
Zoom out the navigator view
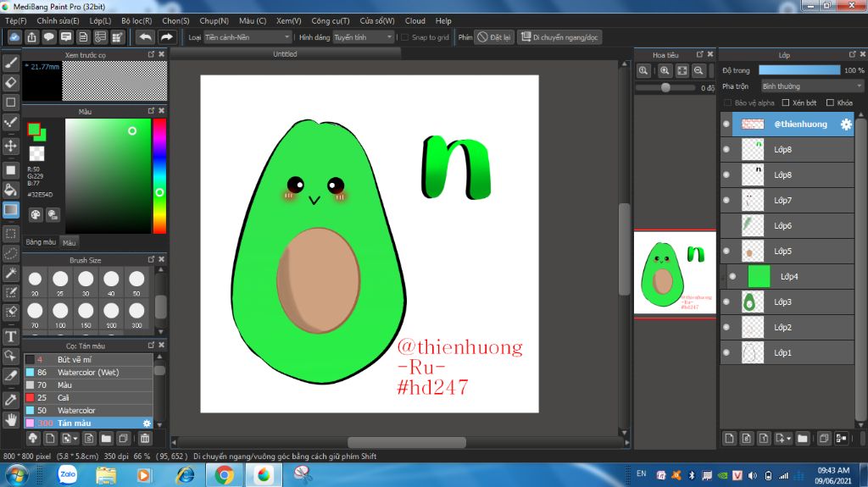tap(698, 70)
